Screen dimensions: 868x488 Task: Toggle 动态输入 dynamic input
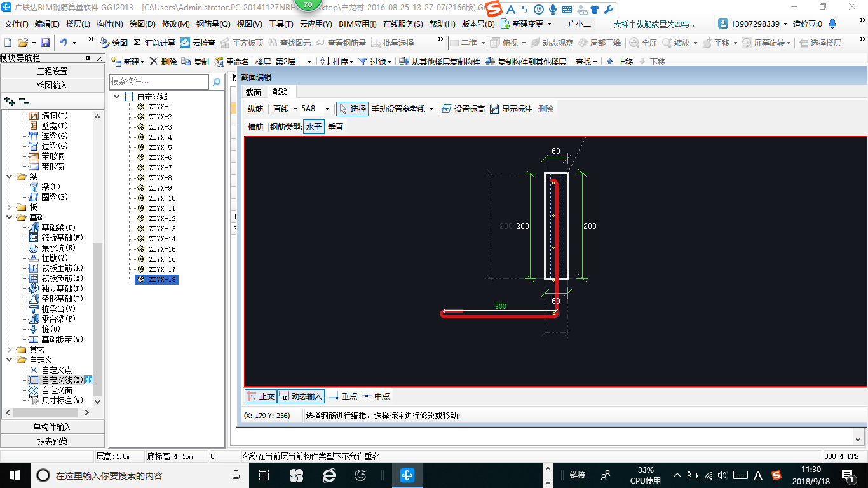[301, 396]
